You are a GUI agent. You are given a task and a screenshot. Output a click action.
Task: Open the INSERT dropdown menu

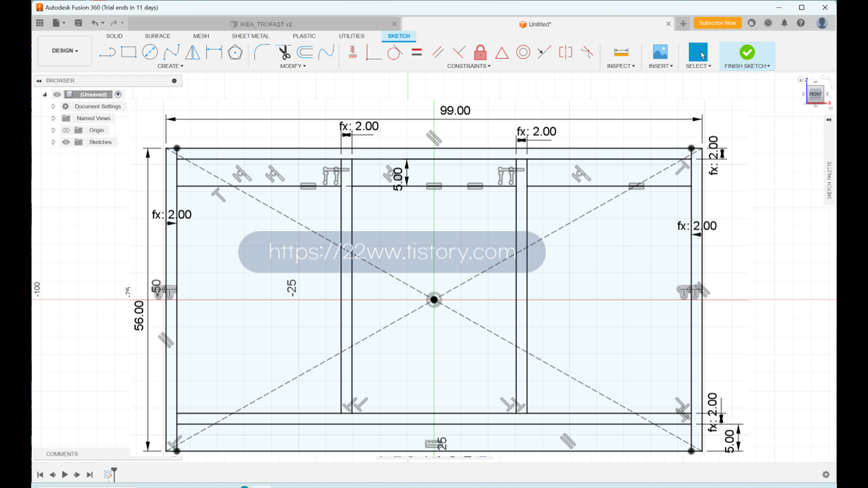[660, 66]
